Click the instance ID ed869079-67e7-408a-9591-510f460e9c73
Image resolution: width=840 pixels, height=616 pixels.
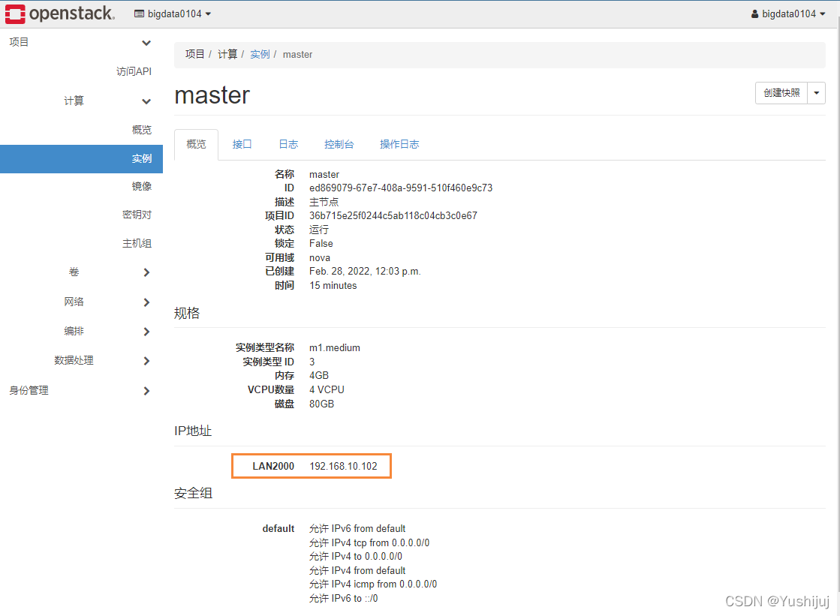click(401, 188)
